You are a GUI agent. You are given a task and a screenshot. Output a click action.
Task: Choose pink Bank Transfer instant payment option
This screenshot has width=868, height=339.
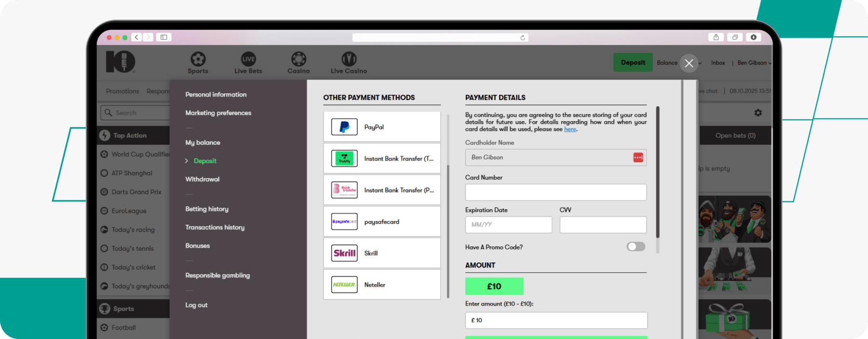[x=382, y=190]
